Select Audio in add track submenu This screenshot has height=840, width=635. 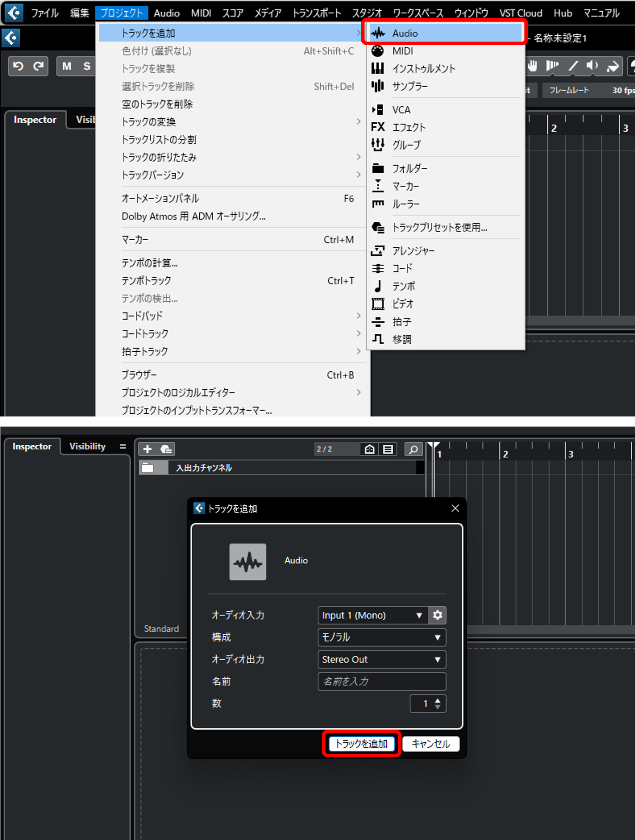(x=445, y=33)
